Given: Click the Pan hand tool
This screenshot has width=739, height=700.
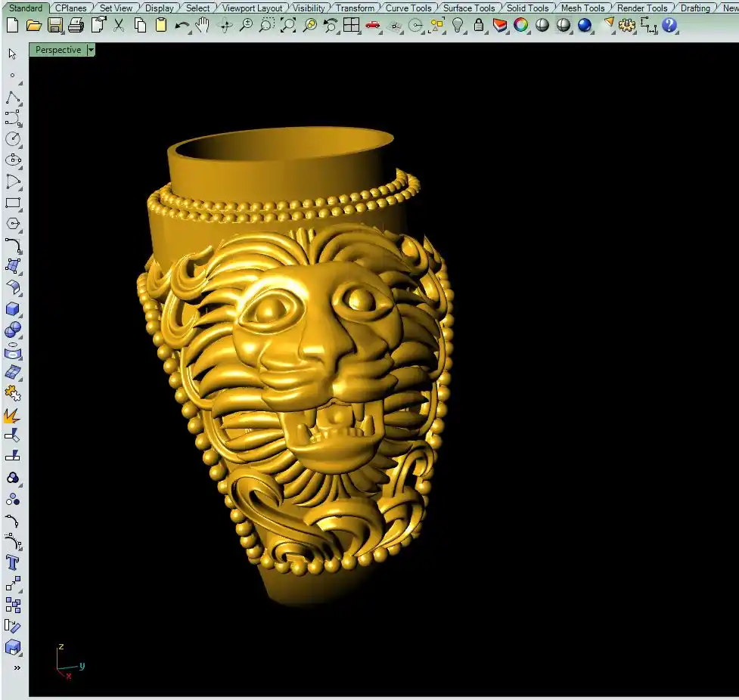Looking at the screenshot, I should 203,25.
